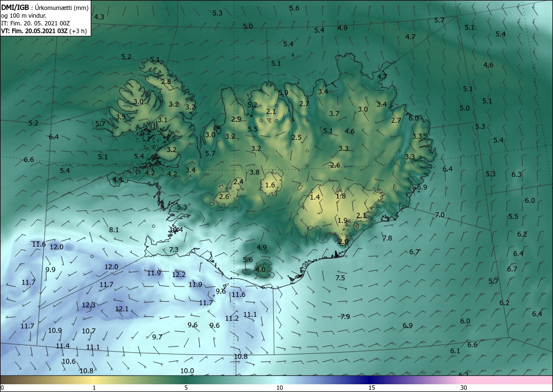553x392 pixels.
Task: Click the 8.1 value off the west coast
Action: [x=114, y=230]
